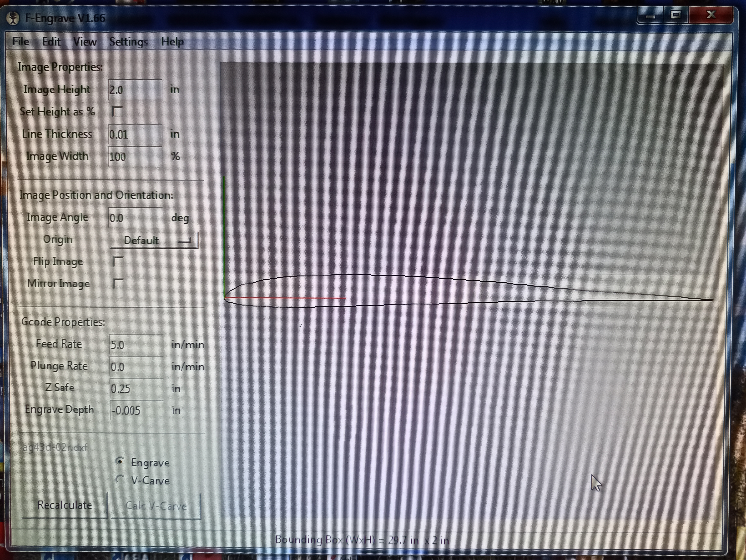Click the airfoil outline in preview canvas

click(337, 275)
